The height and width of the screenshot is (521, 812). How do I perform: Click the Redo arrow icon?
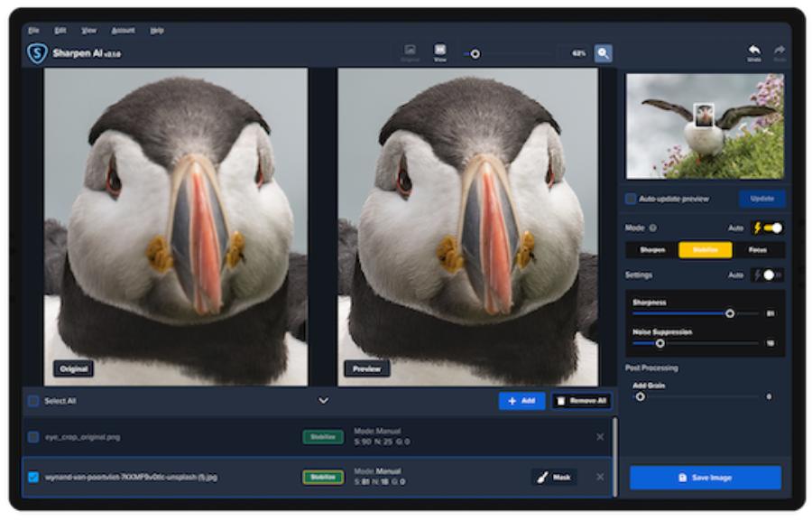tap(779, 51)
